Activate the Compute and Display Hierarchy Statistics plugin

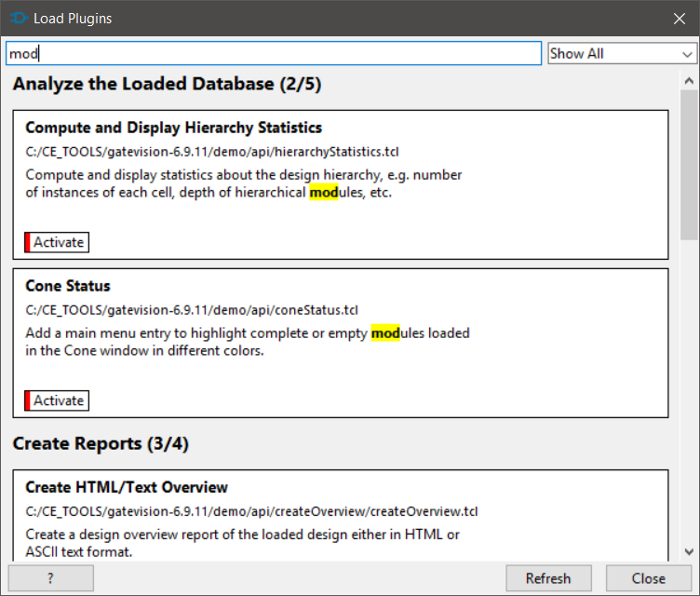(58, 242)
